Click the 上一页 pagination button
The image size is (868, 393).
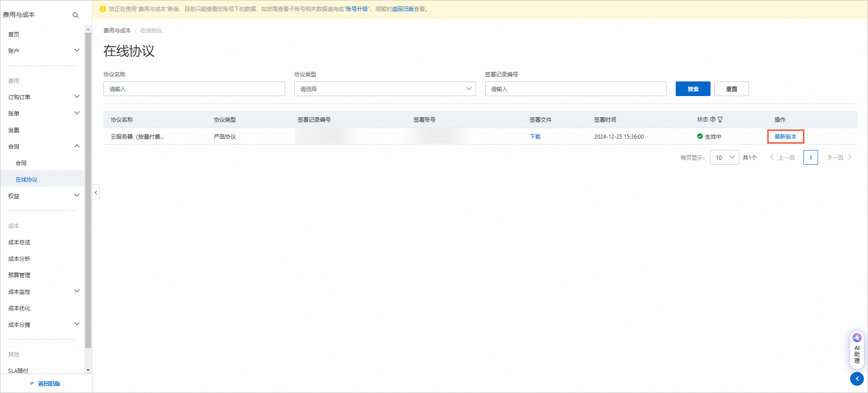[782, 157]
